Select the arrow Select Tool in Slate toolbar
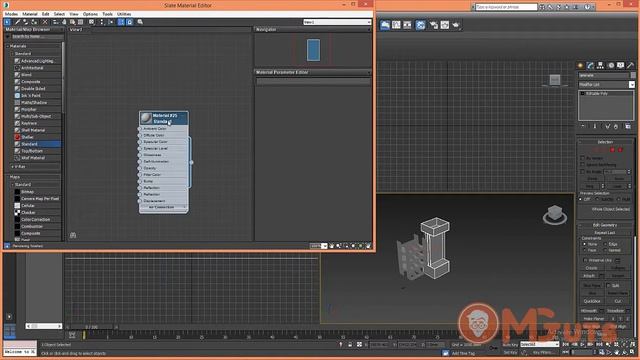Image resolution: width=640 pixels, height=360 pixels. (x=7, y=22)
